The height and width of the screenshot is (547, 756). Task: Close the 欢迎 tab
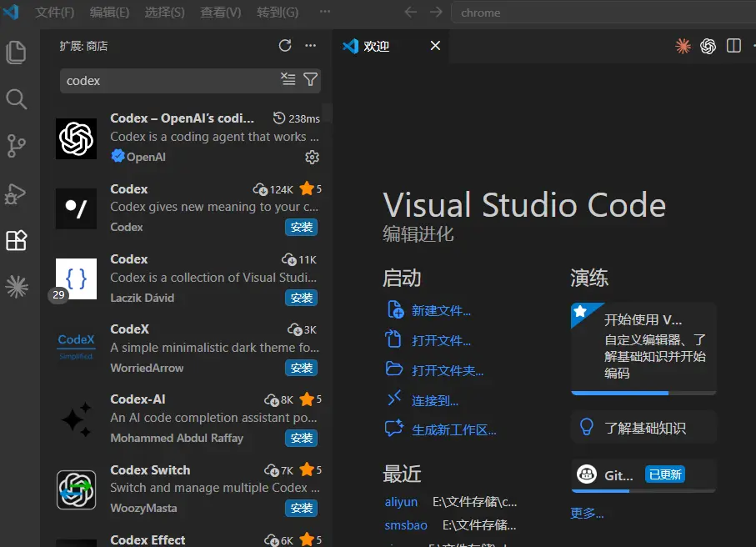click(435, 46)
